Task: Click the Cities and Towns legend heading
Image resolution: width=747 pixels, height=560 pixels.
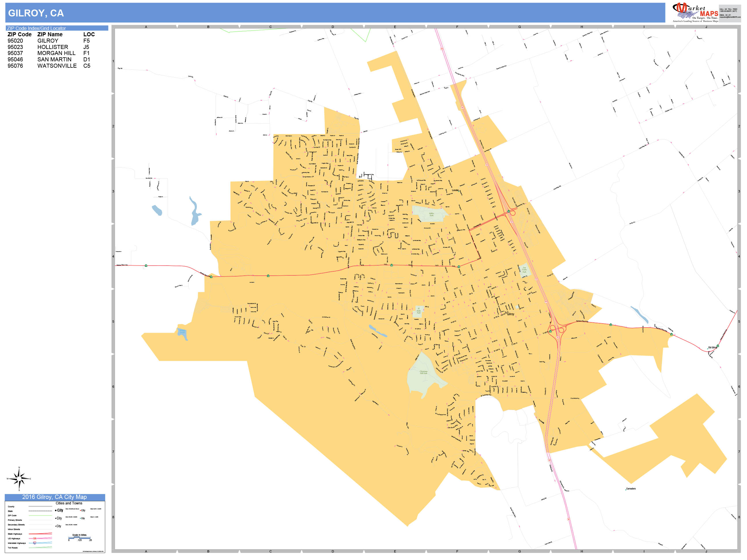Action: click(x=69, y=503)
